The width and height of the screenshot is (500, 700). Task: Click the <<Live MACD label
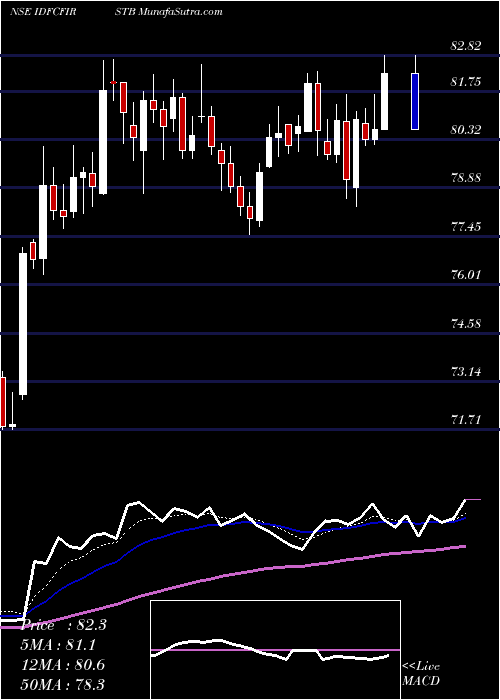point(421,674)
